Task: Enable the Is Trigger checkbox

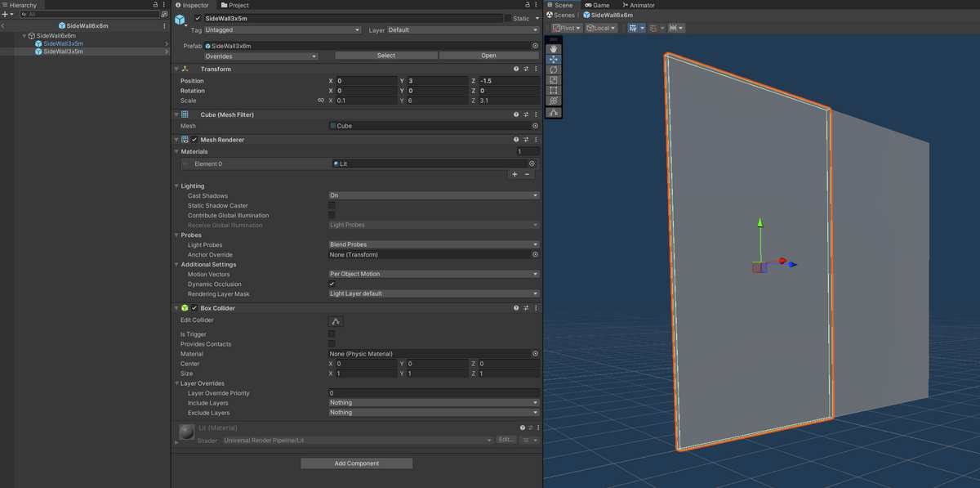Action: [x=332, y=334]
